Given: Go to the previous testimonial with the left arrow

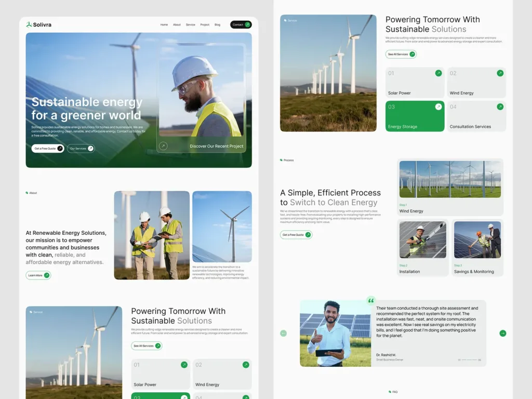Looking at the screenshot, I should tap(283, 333).
